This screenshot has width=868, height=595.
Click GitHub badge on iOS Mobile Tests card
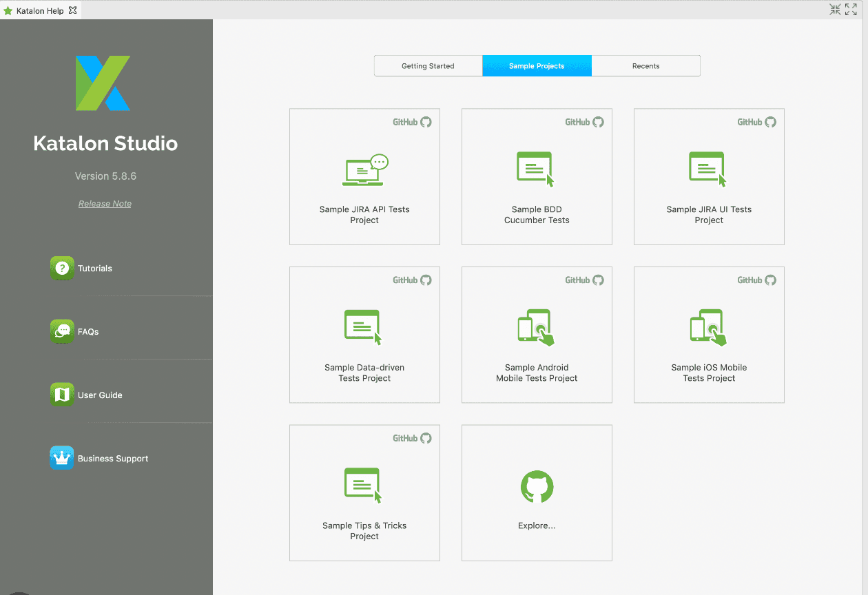point(756,280)
